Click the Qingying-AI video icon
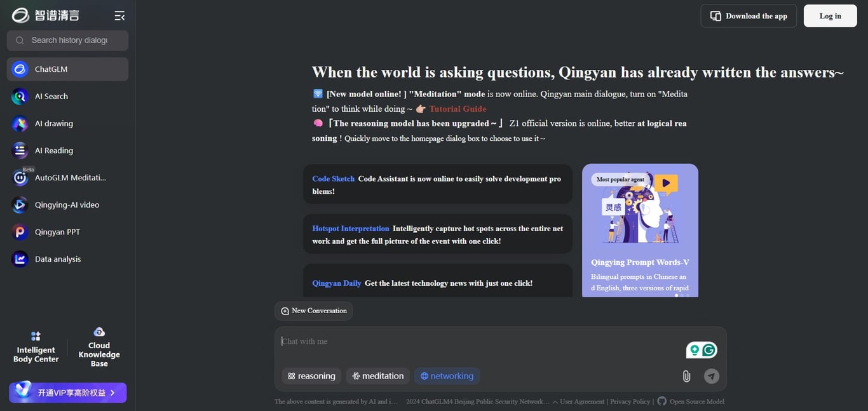The width and height of the screenshot is (868, 411). pyautogui.click(x=20, y=205)
